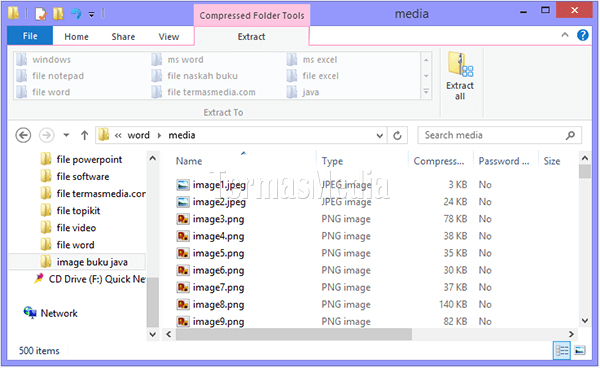Open the Share ribbon tab
The height and width of the screenshot is (368, 600).
pos(123,37)
